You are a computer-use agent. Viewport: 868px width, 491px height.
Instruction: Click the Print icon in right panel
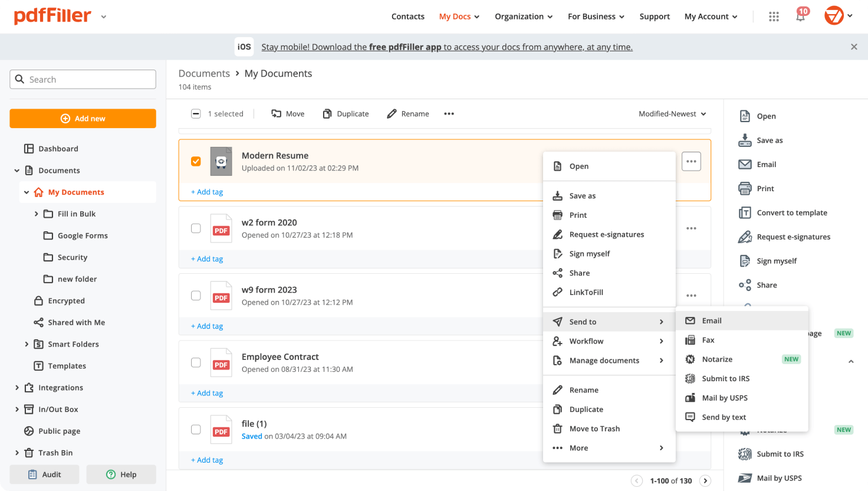[x=745, y=189]
